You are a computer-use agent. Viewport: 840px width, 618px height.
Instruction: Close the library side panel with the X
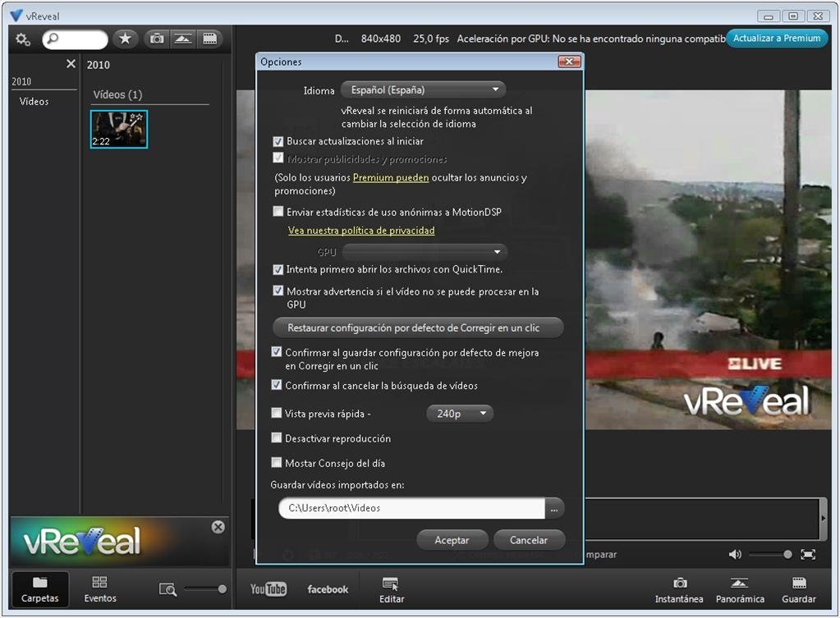tap(71, 64)
